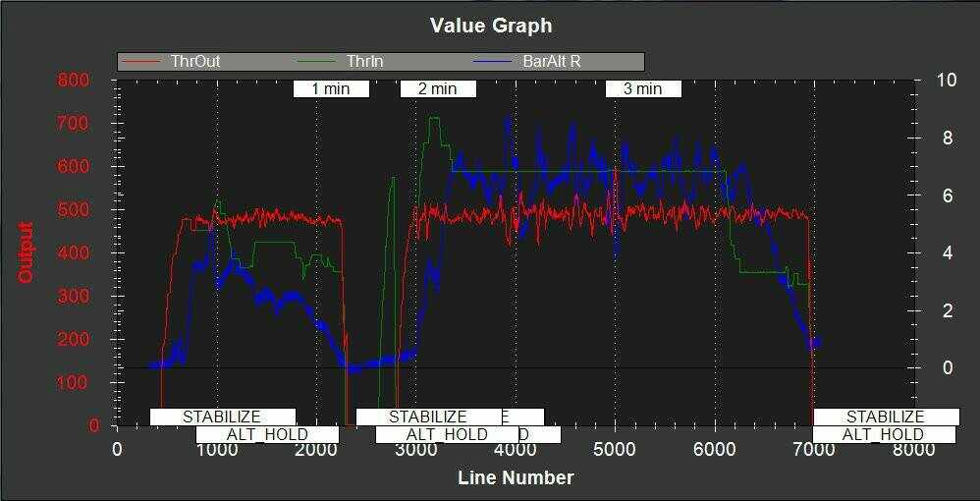The height and width of the screenshot is (501, 980).
Task: Click the ThrOut legend label
Action: [194, 62]
